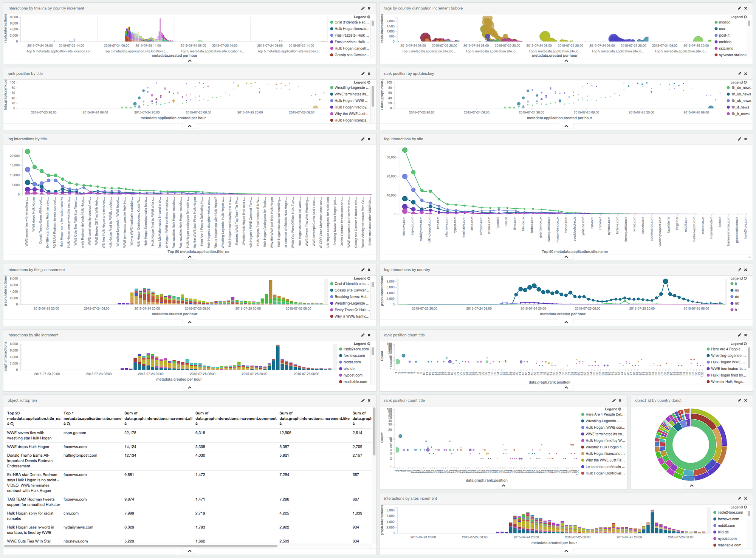Toggle legend of 'interactions by site increment'

[362, 344]
